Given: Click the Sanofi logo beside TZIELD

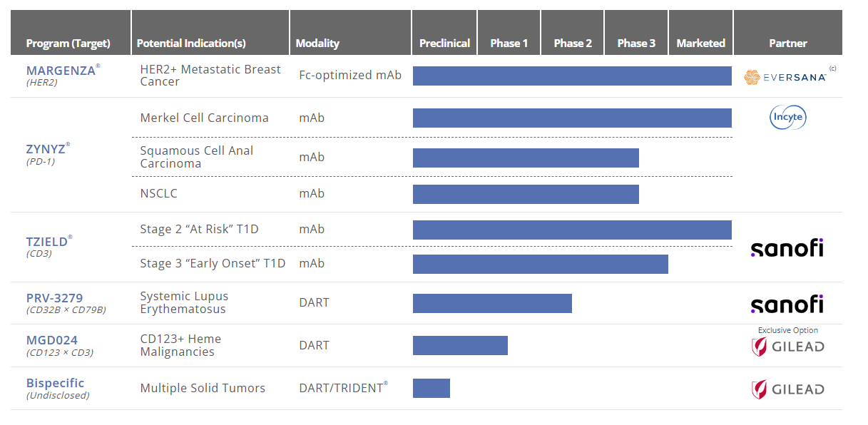Looking at the screenshot, I should pyautogui.click(x=787, y=248).
